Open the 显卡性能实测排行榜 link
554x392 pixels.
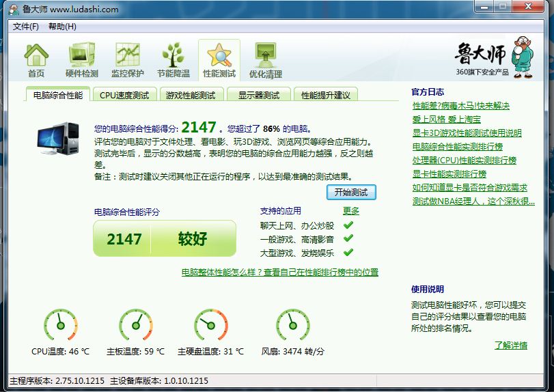(449, 173)
